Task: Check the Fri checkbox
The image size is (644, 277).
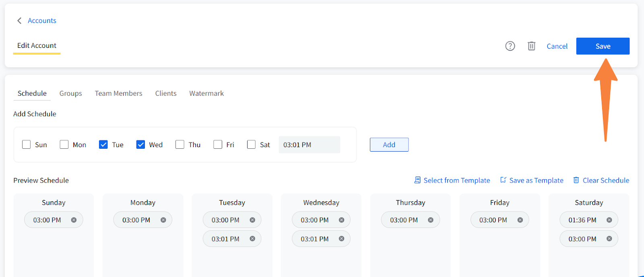Action: (x=218, y=145)
